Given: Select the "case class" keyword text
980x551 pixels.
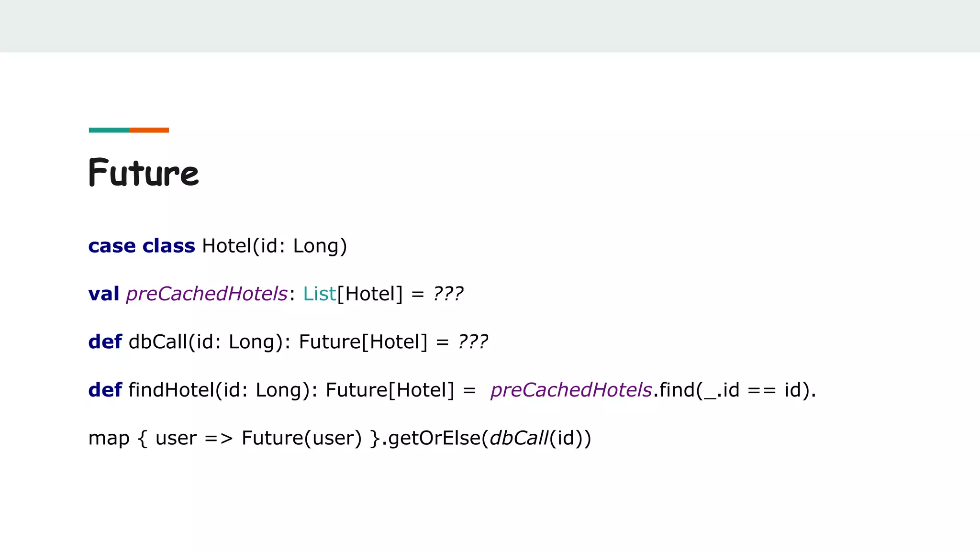Looking at the screenshot, I should (x=142, y=246).
